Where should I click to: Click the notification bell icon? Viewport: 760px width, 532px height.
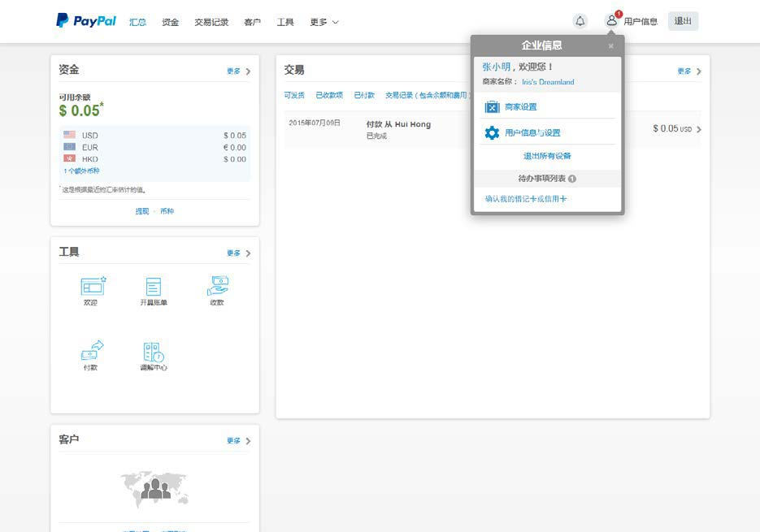tap(580, 19)
